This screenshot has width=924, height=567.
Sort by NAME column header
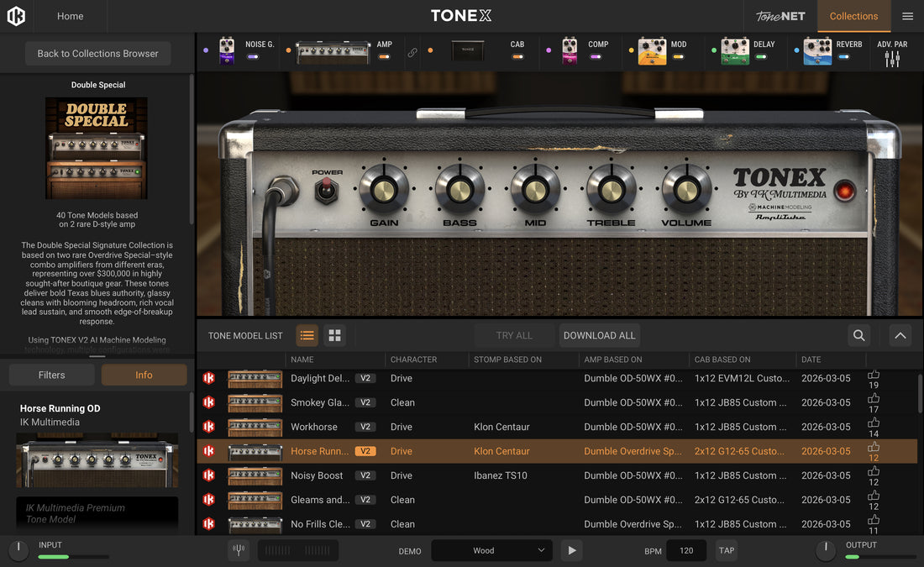coord(302,360)
